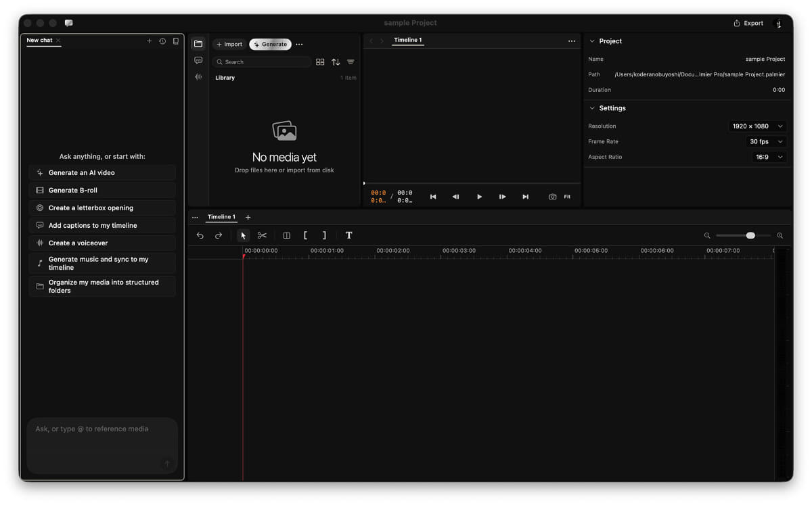This screenshot has width=812, height=505.
Task: Open the library filter list icon
Action: [x=351, y=62]
